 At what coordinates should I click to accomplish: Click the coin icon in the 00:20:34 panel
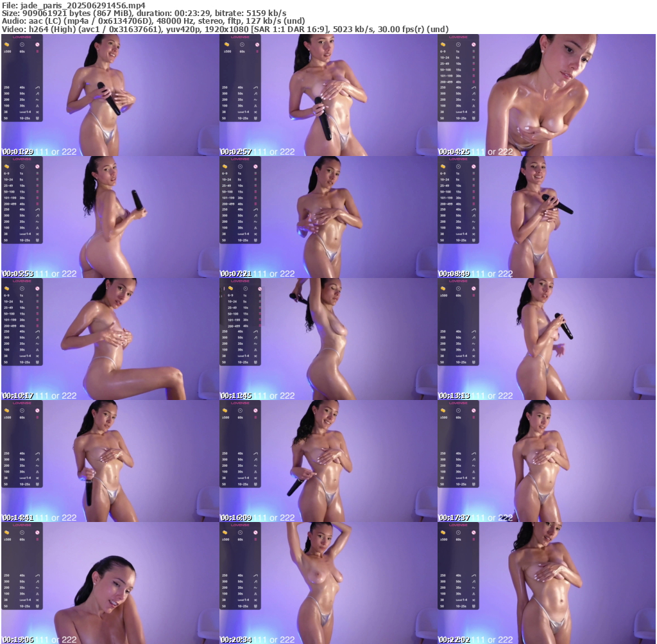coord(225,532)
